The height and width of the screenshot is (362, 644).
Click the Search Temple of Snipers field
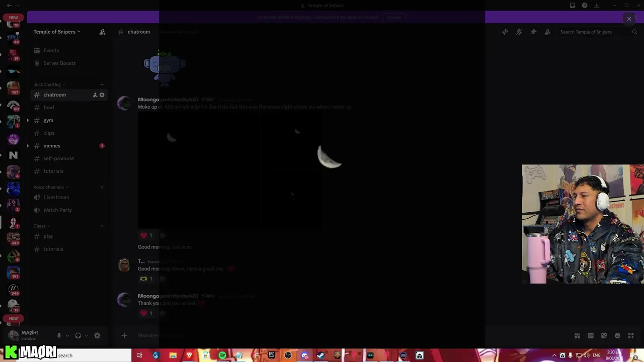pos(598,32)
